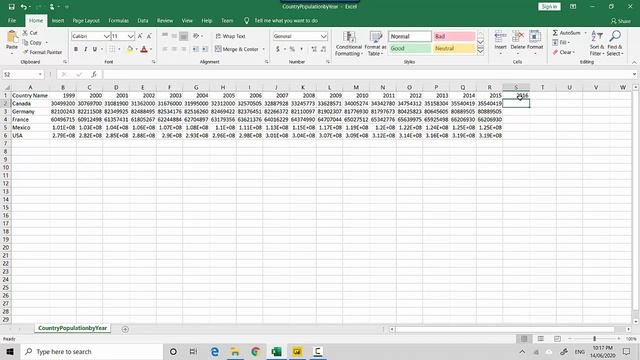The image size is (640, 360).
Task: Toggle center horizontal alignment
Action: (174, 49)
